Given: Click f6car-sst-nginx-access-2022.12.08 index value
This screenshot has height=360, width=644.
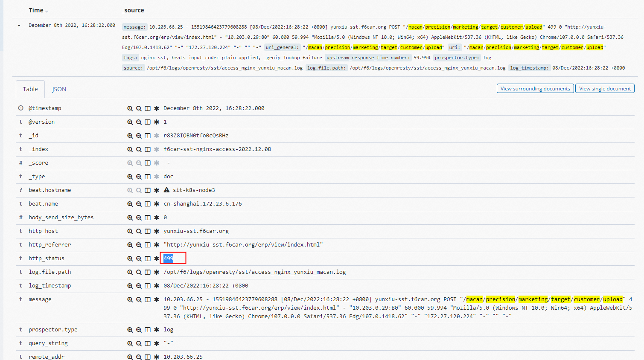Looking at the screenshot, I should tap(217, 149).
